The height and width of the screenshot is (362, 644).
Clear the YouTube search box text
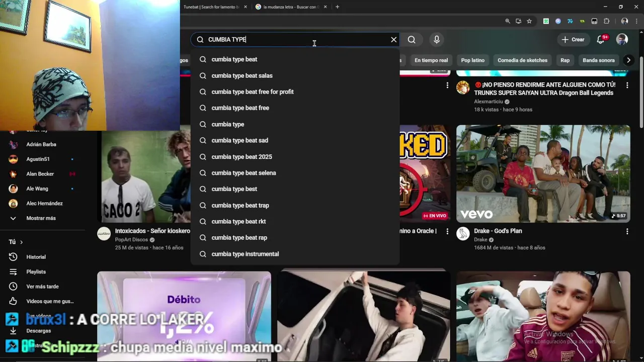click(394, 40)
